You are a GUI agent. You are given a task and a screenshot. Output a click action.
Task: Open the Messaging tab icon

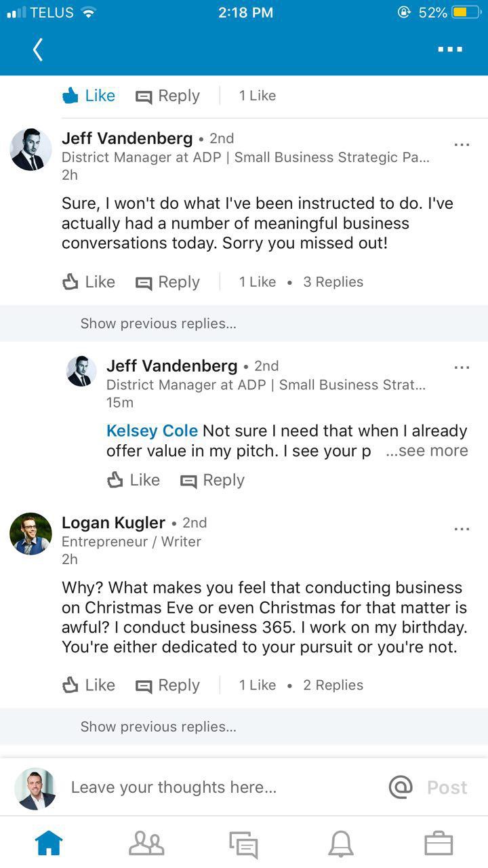pos(243,844)
